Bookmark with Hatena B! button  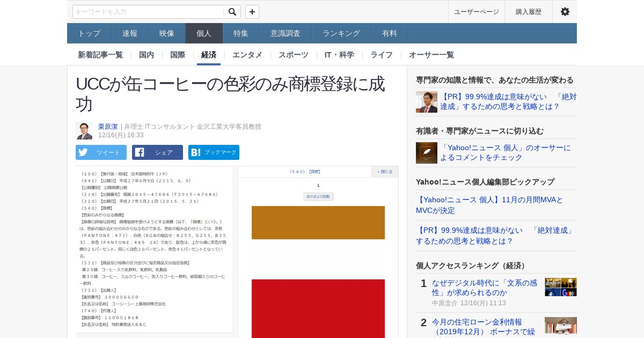point(214,152)
